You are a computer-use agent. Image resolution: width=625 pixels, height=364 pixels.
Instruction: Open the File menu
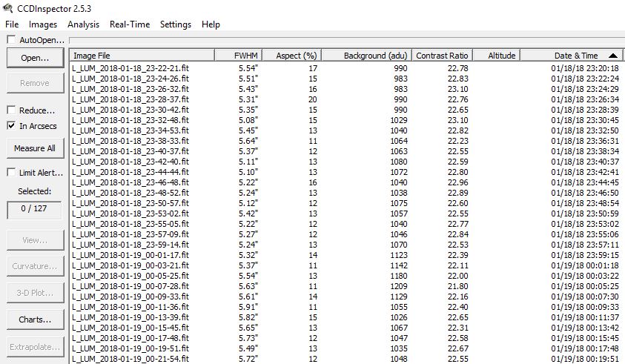click(12, 24)
